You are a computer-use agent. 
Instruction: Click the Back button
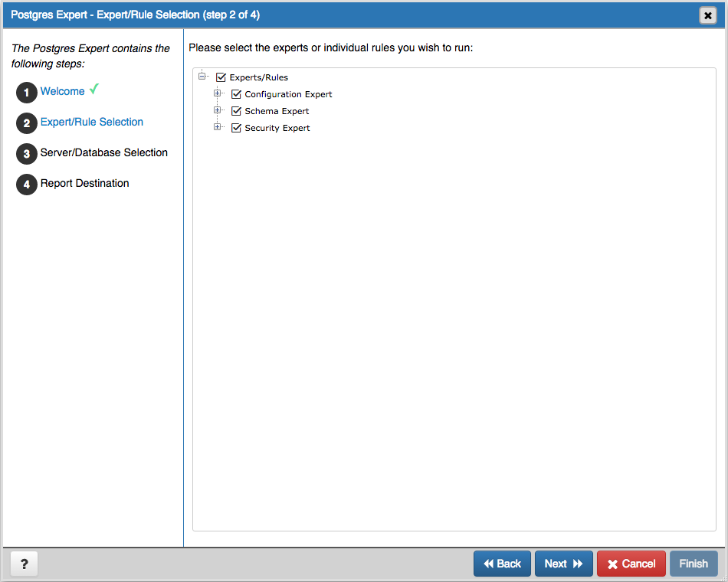click(x=502, y=564)
